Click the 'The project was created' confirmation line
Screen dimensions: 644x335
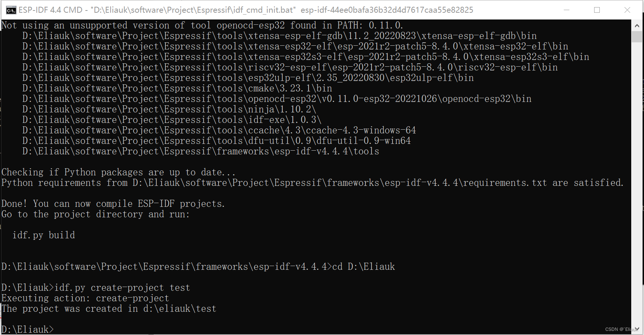tap(108, 308)
